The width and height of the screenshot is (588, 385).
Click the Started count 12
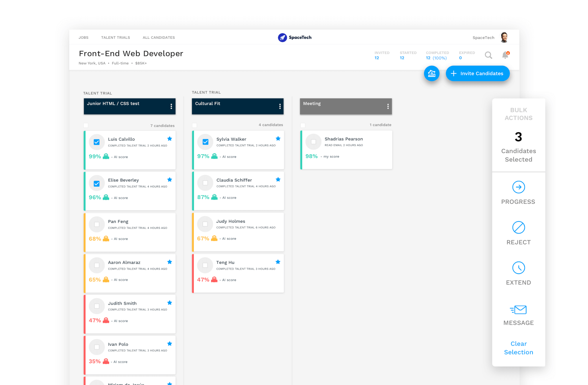pos(402,58)
